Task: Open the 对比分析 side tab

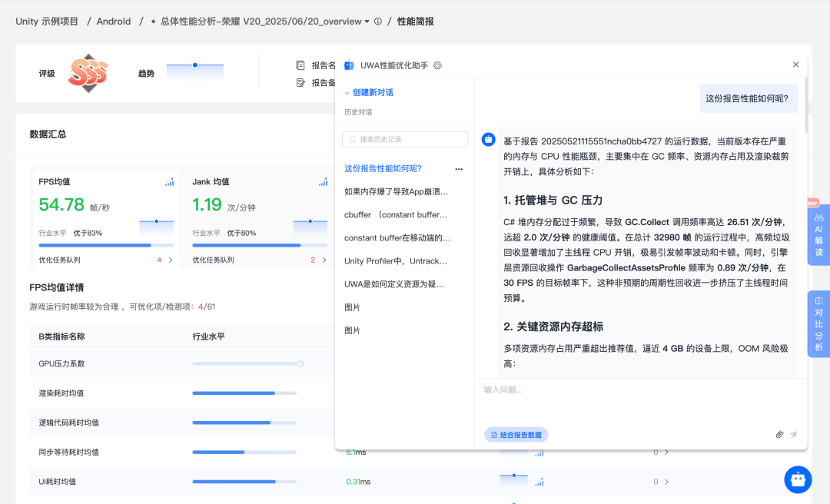Action: (x=818, y=323)
